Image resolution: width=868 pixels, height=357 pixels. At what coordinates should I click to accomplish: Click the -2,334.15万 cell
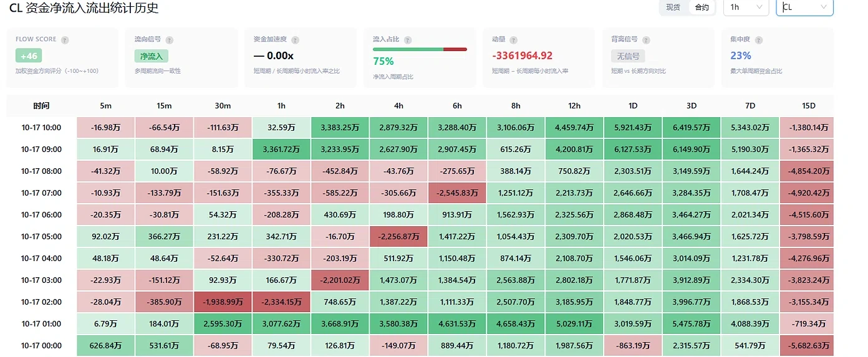point(281,302)
